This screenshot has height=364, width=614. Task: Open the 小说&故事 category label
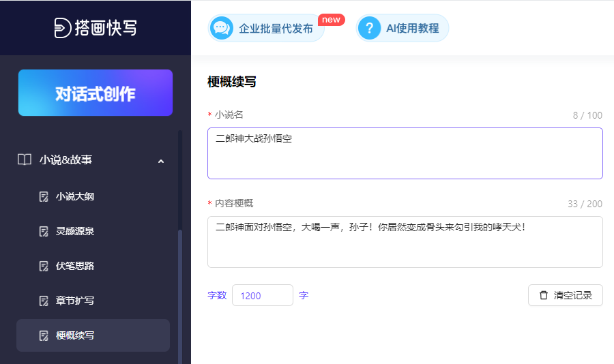point(65,160)
